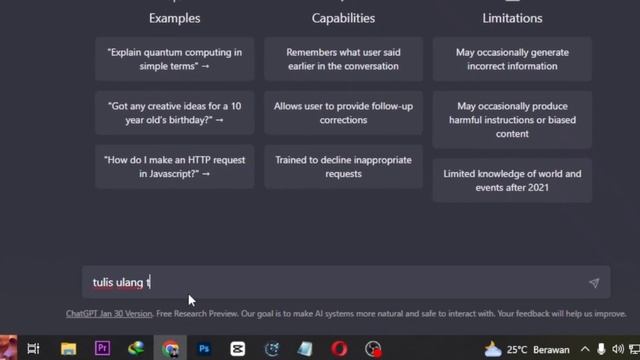Open the screen recorder icon with red dot

tap(373, 349)
